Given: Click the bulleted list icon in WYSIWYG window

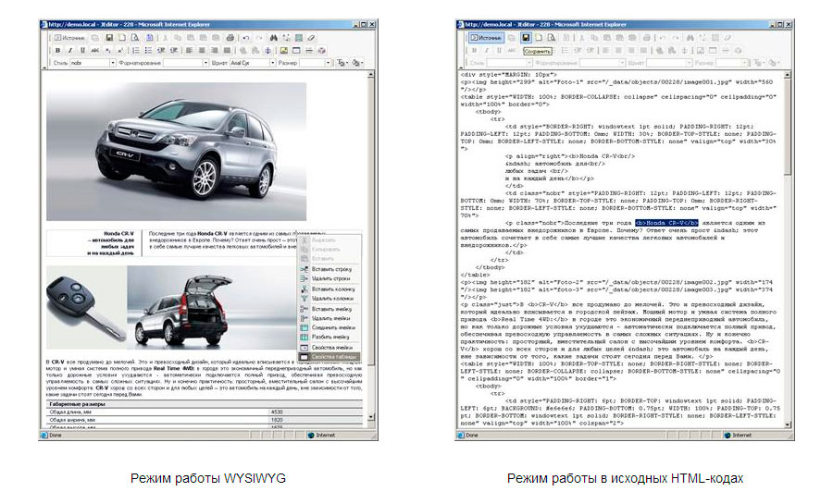Looking at the screenshot, I should (x=148, y=50).
